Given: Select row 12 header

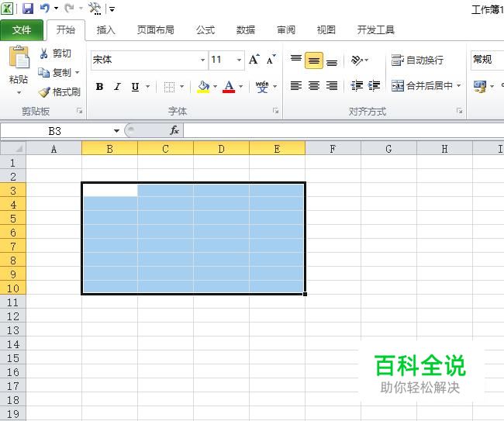Looking at the screenshot, I should click(x=13, y=316).
